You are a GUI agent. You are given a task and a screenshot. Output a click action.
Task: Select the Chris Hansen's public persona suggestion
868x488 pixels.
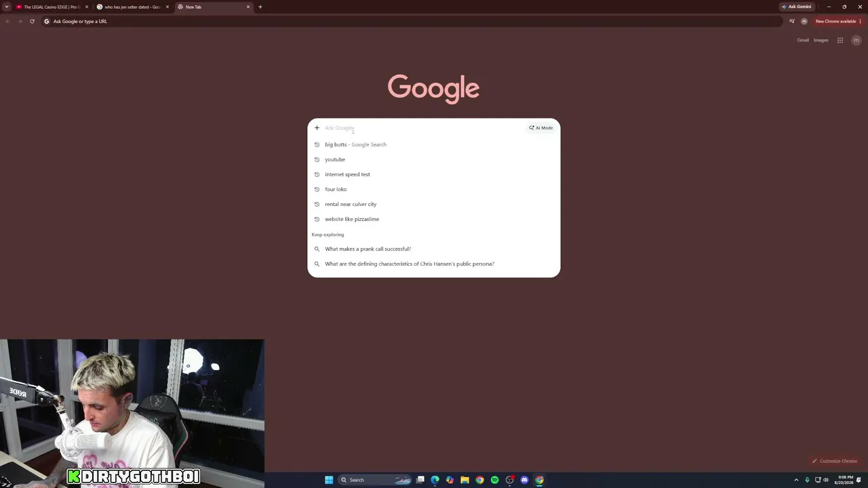point(434,264)
